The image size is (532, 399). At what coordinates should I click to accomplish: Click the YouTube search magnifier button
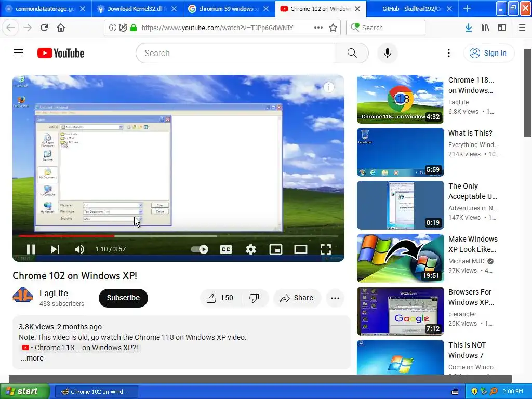[352, 53]
